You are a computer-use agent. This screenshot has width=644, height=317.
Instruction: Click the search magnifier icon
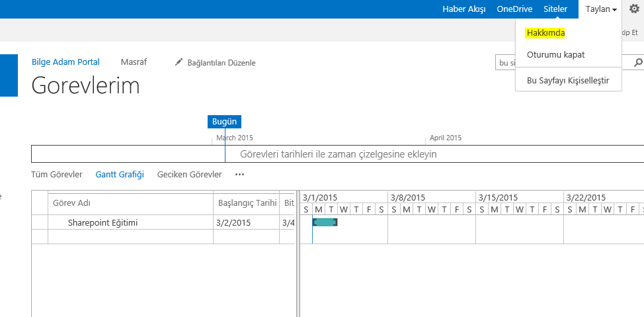[638, 62]
